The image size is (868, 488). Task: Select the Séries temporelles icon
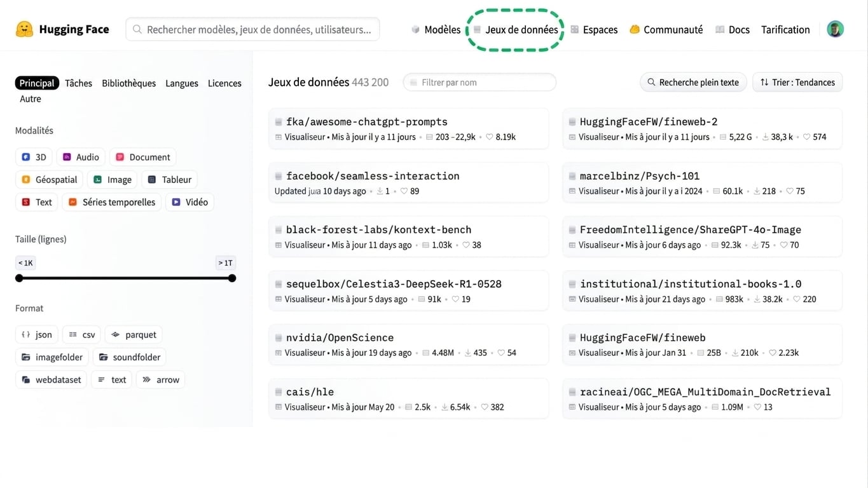tap(73, 202)
